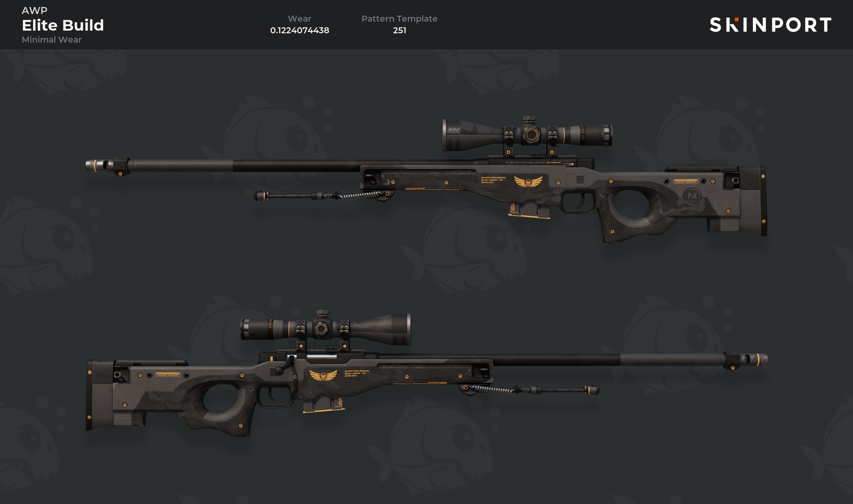The height and width of the screenshot is (504, 853).
Task: Click the AWP weapon name label
Action: [35, 11]
